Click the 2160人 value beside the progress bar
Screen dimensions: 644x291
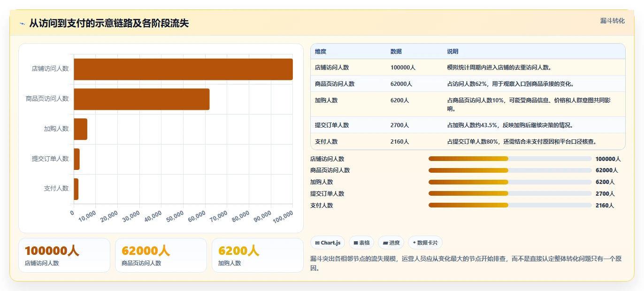pyautogui.click(x=605, y=206)
